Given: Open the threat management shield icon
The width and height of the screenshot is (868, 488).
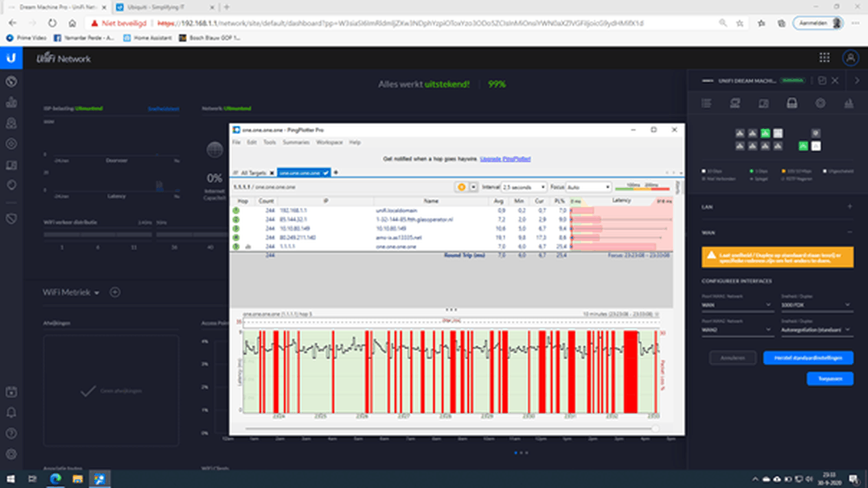Looking at the screenshot, I should (11, 219).
